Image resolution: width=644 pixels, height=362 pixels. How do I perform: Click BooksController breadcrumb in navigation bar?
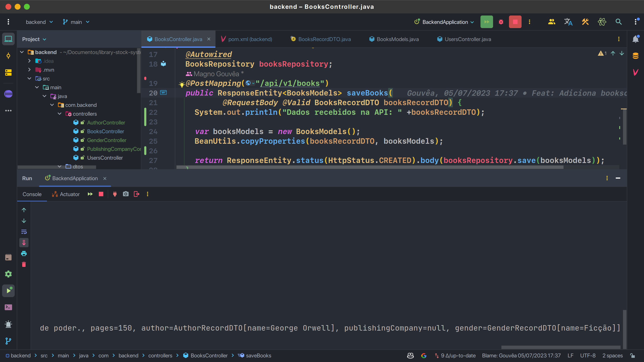pyautogui.click(x=205, y=356)
